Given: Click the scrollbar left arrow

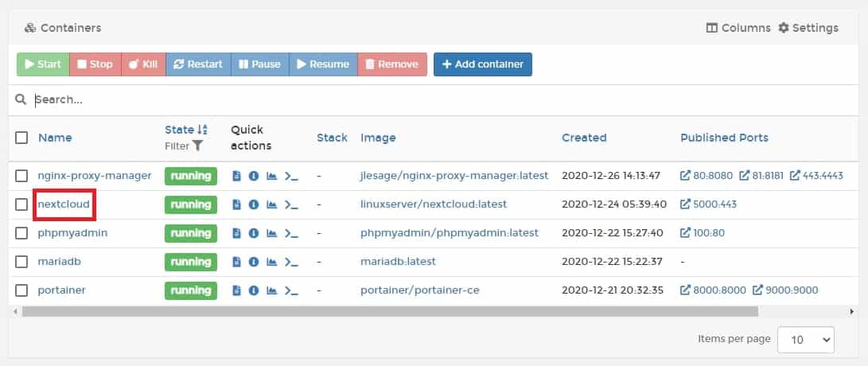Looking at the screenshot, I should point(15,312).
